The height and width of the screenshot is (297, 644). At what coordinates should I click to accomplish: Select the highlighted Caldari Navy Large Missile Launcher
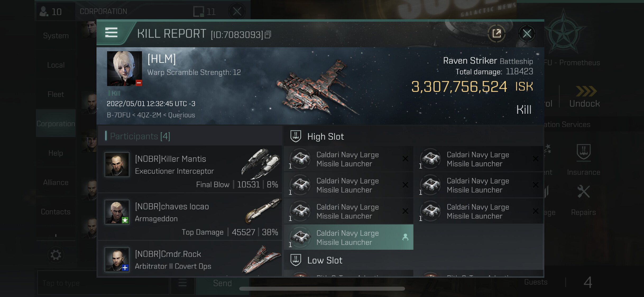pyautogui.click(x=348, y=237)
